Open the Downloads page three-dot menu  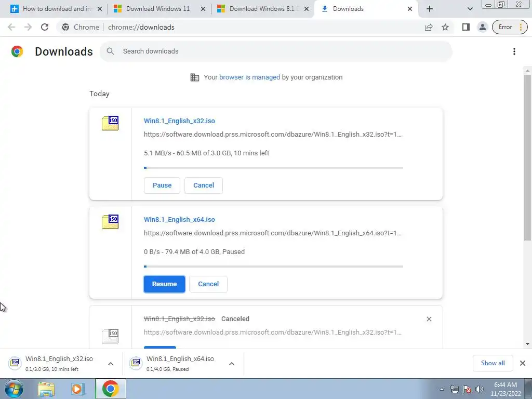[514, 51]
